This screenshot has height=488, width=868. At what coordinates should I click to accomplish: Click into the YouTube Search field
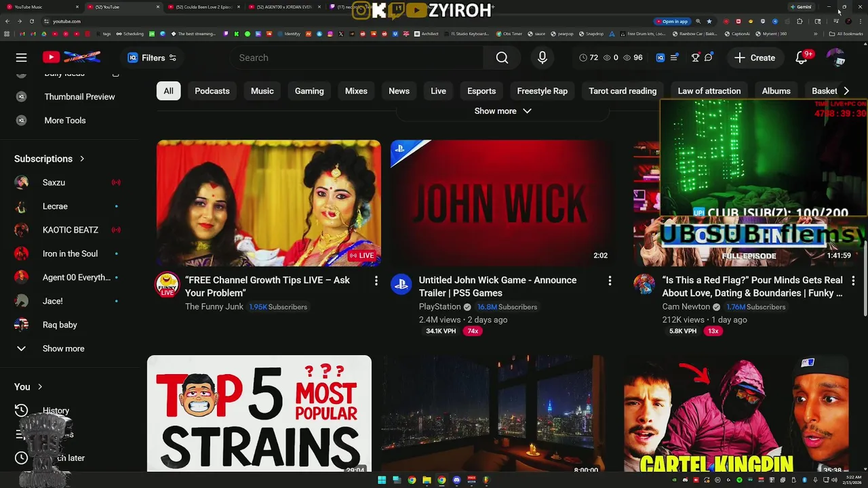pyautogui.click(x=357, y=58)
